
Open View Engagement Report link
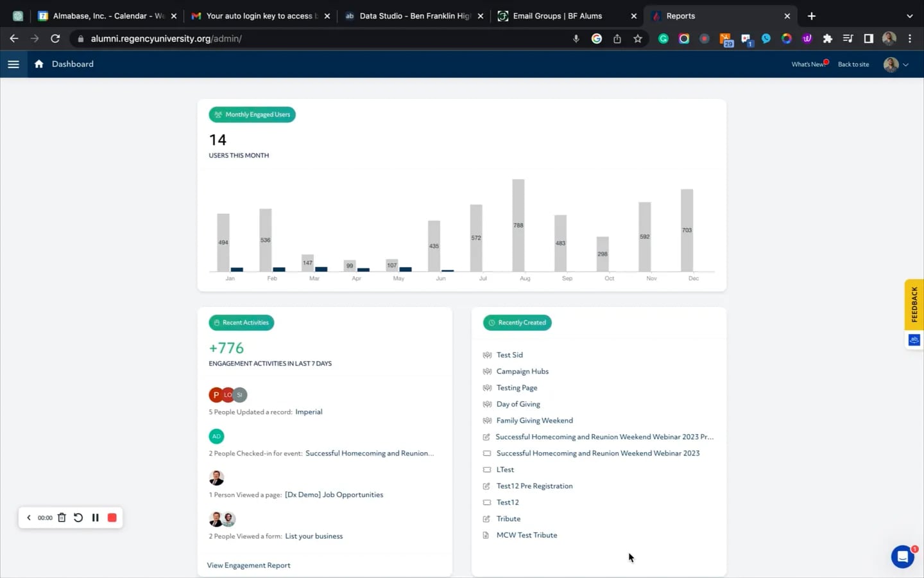(x=248, y=565)
